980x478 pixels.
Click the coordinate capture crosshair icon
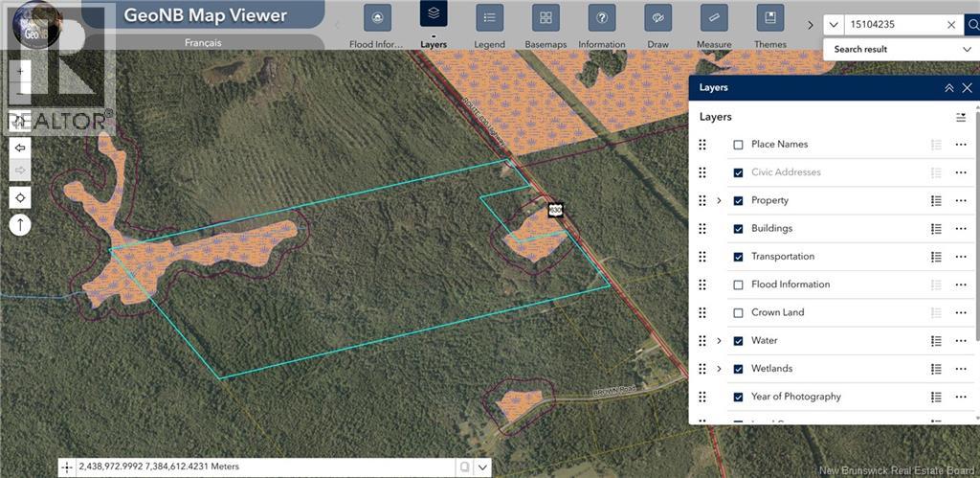67,467
